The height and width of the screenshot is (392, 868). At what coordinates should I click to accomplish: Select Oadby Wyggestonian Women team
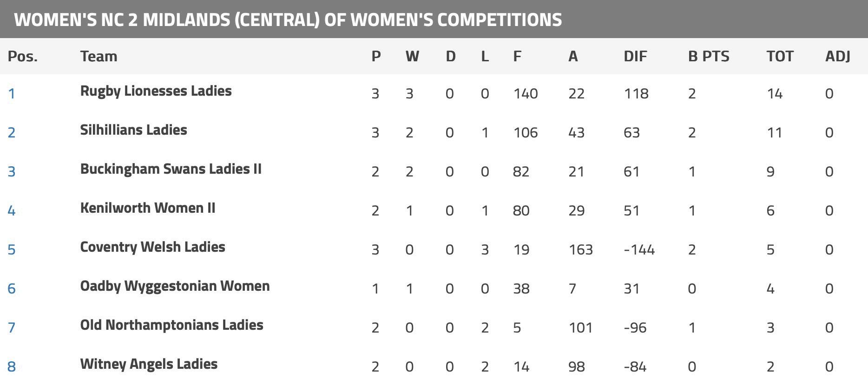(175, 286)
